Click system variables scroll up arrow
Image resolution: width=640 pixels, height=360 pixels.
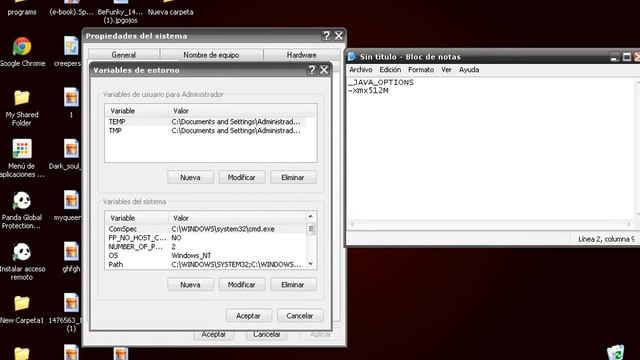[311, 216]
